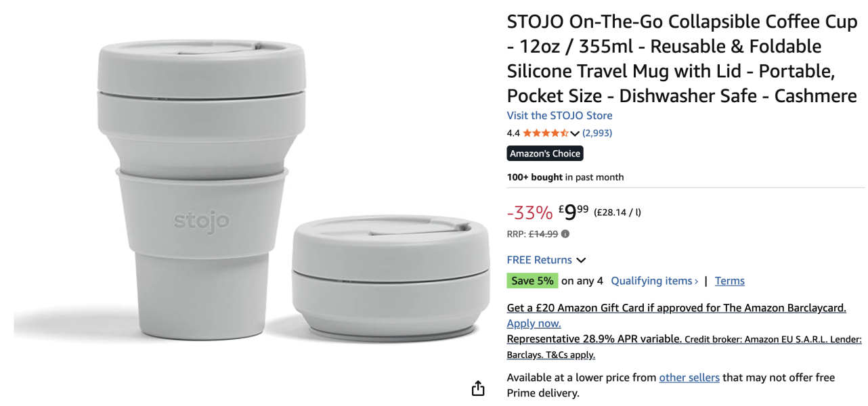Click the info icon next to RRP
Image resolution: width=868 pixels, height=406 pixels.
(x=565, y=234)
